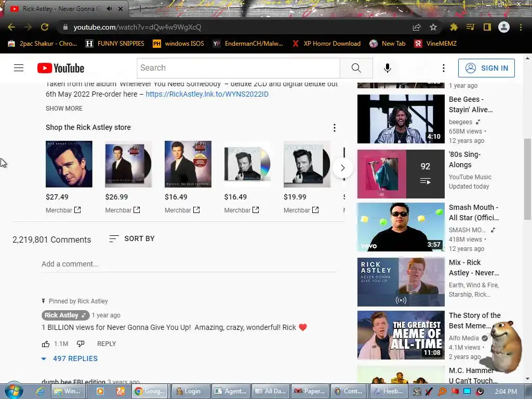
Task: Open the New Tab bookmark
Action: [x=388, y=44]
